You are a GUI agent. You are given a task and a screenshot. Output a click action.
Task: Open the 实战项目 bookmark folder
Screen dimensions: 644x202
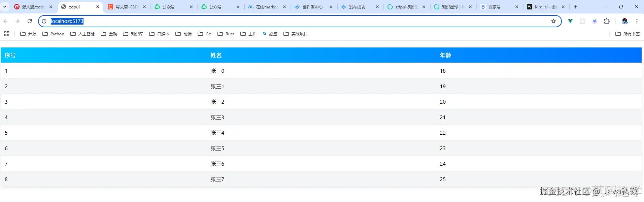pos(296,34)
